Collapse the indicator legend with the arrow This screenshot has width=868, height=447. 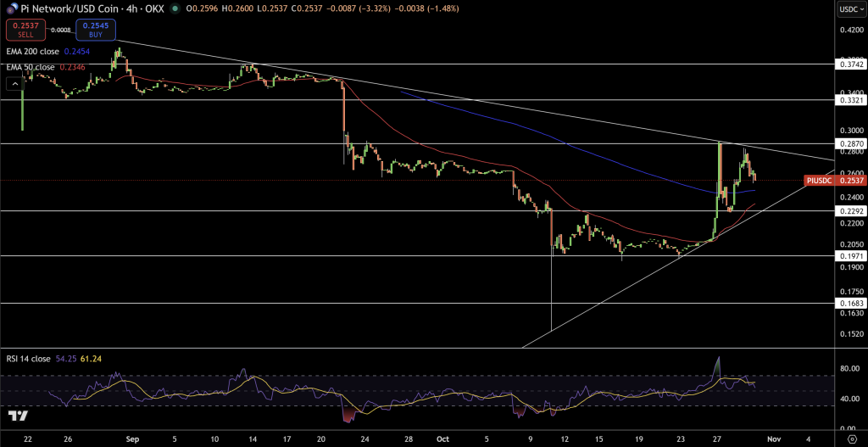click(15, 84)
